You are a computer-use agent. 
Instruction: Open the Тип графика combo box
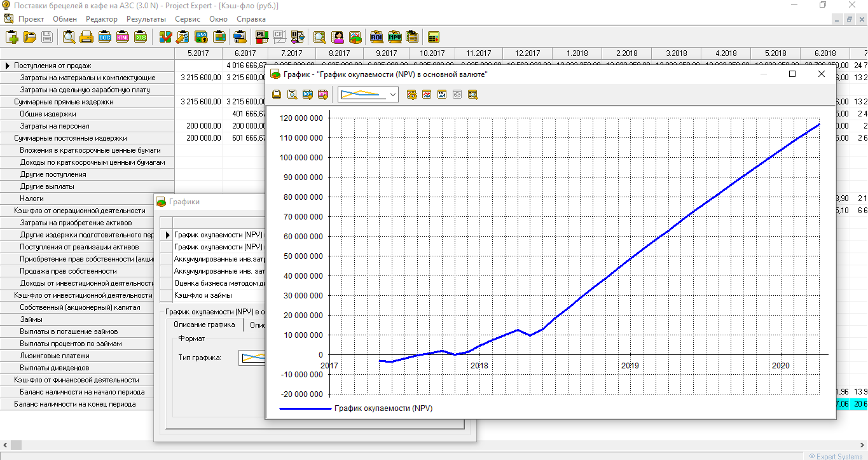click(x=252, y=358)
